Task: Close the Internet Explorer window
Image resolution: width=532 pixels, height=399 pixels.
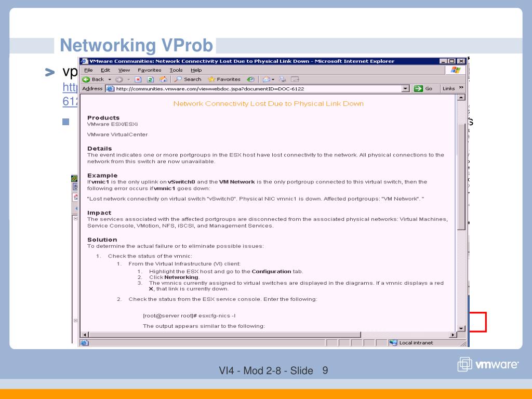Action: [x=461, y=61]
